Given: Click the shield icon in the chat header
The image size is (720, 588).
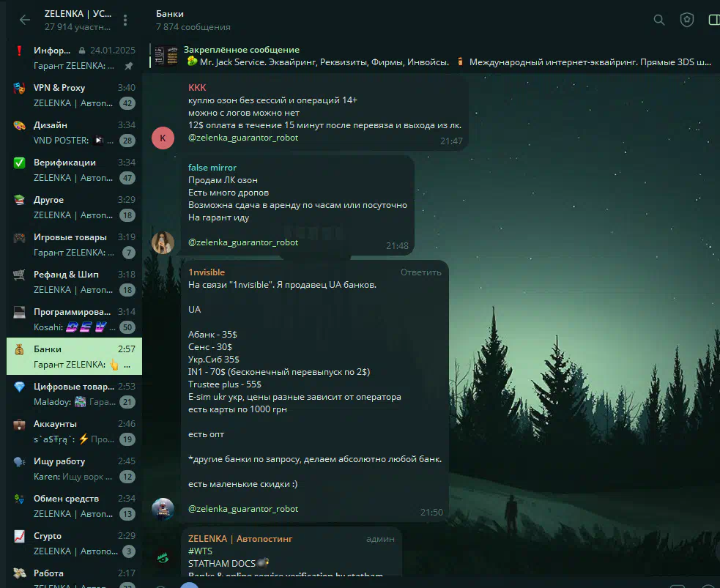Looking at the screenshot, I should 686,20.
